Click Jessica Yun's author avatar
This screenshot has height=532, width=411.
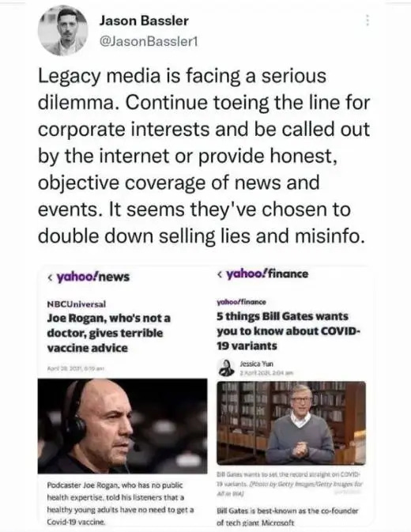tap(226, 368)
